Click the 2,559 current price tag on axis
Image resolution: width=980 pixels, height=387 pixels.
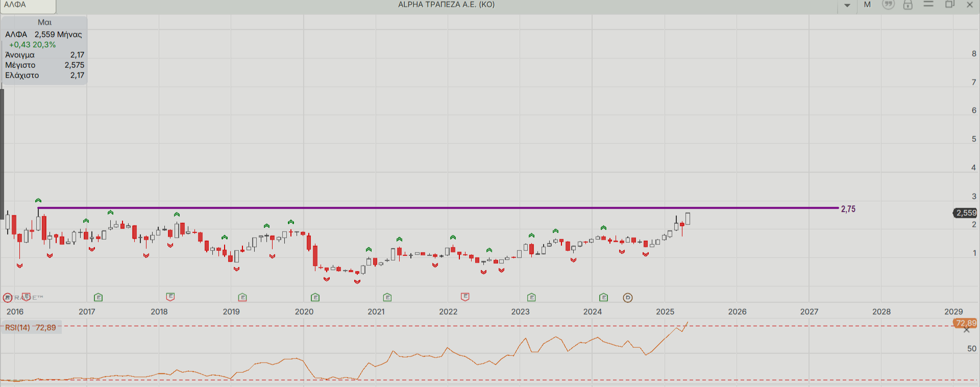coord(966,213)
